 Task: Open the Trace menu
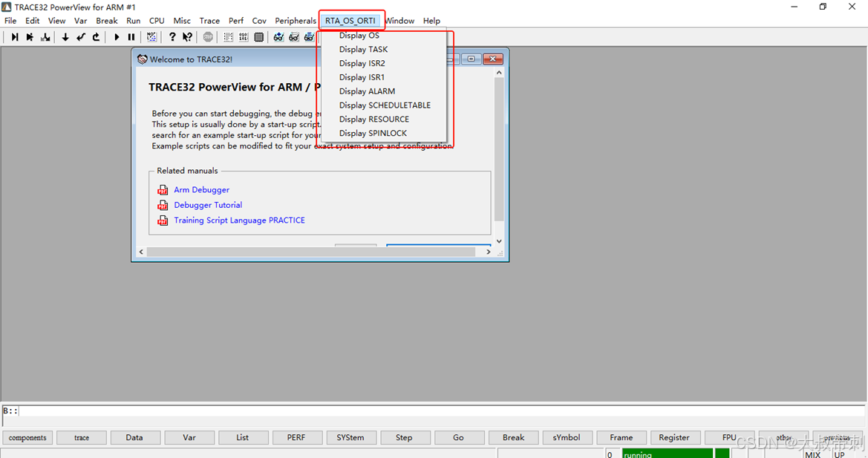tap(209, 21)
